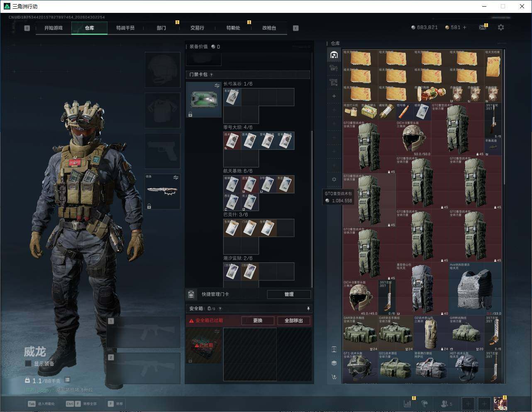Select the Hvk body armor vest
Image resolution: width=532 pixels, height=412 pixels.
tap(475, 289)
